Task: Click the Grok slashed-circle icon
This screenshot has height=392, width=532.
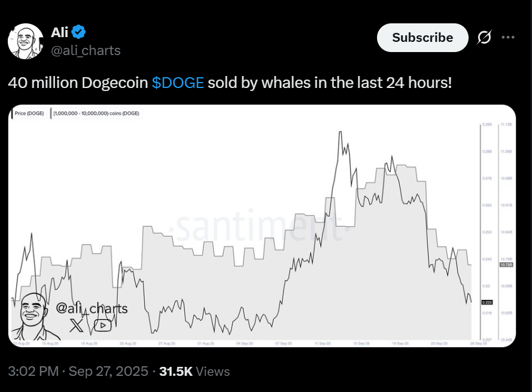Action: (484, 38)
